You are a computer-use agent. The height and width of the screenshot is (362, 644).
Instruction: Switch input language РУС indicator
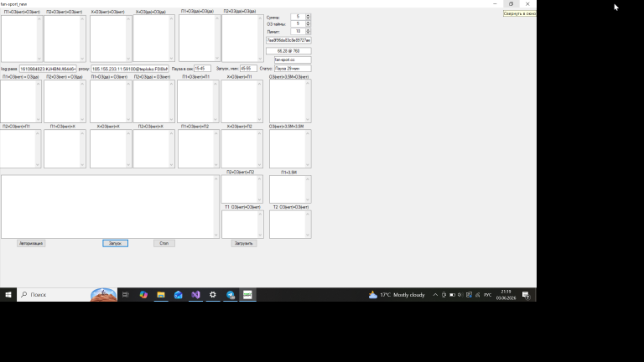[487, 295]
